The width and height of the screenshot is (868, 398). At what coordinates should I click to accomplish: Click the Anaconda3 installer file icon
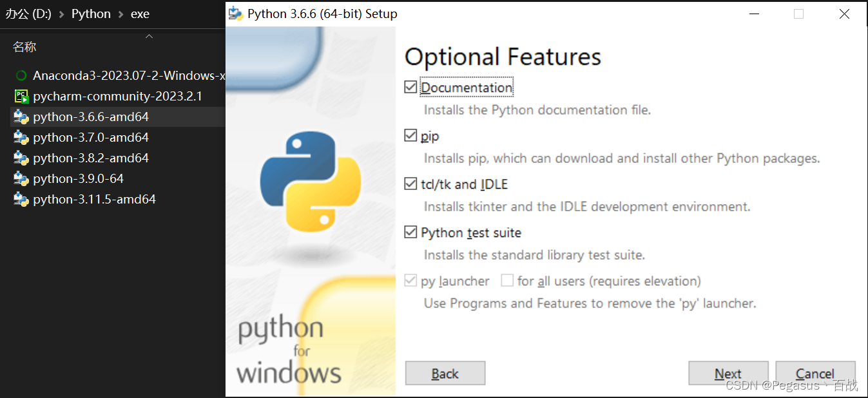pos(21,76)
